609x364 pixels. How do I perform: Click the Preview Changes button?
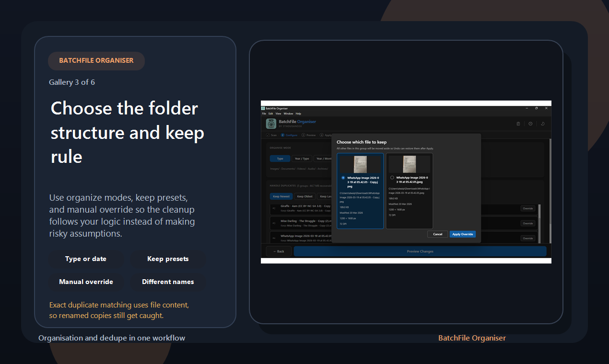coord(420,251)
